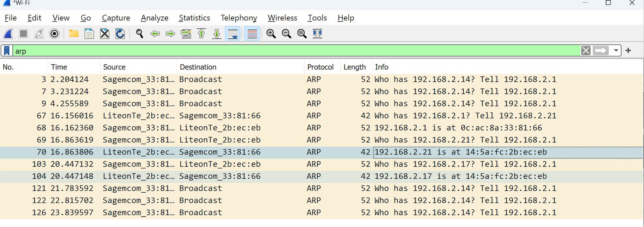
Task: Select packet 69 at time 16.863619
Action: point(322,140)
